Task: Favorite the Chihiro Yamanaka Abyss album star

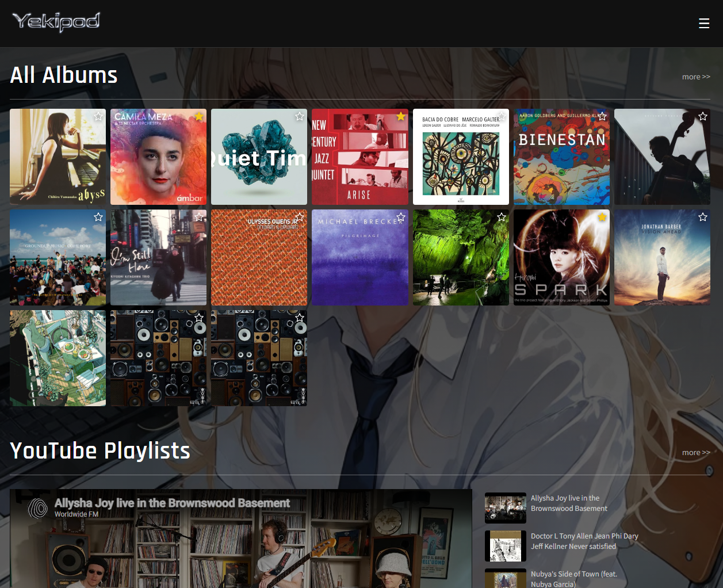Action: pos(98,117)
